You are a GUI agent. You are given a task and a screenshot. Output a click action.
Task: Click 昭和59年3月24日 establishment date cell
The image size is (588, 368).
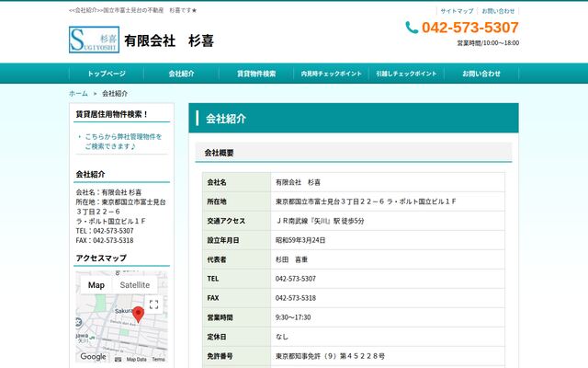300,240
